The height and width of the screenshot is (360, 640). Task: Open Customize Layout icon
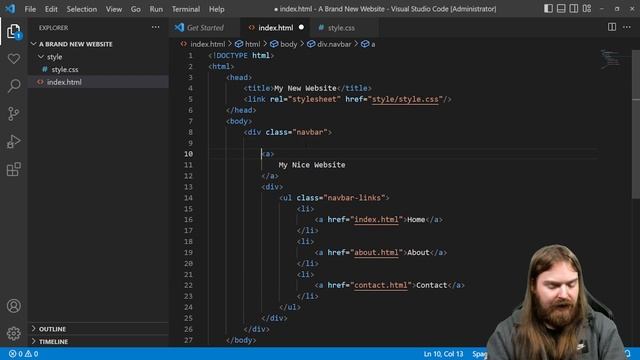(587, 9)
